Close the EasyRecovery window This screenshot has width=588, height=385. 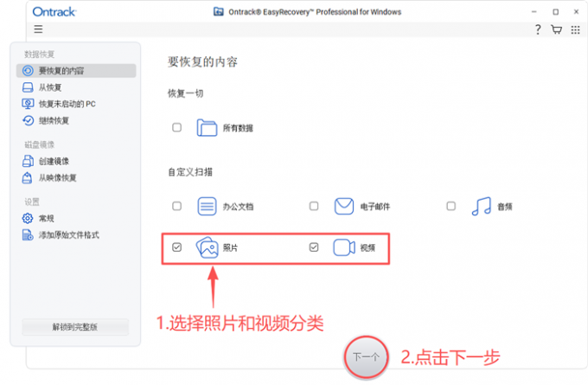click(577, 12)
